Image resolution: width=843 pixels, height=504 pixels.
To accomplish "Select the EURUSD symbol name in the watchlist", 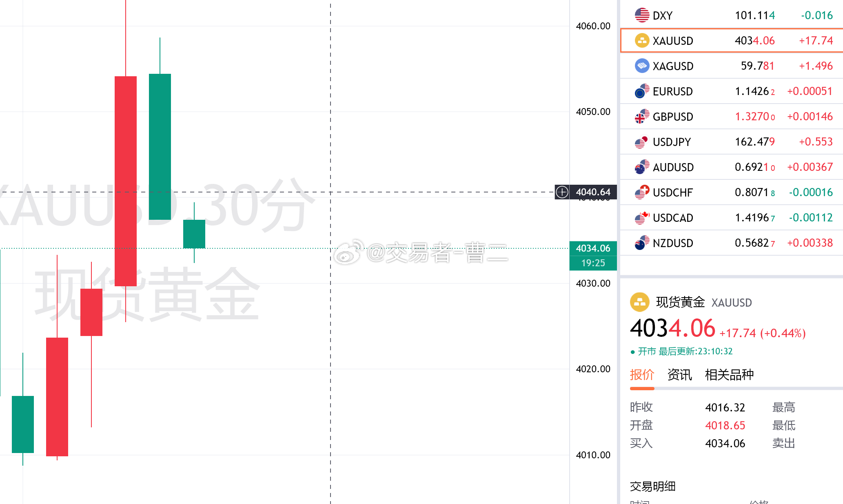I will 673,91.
